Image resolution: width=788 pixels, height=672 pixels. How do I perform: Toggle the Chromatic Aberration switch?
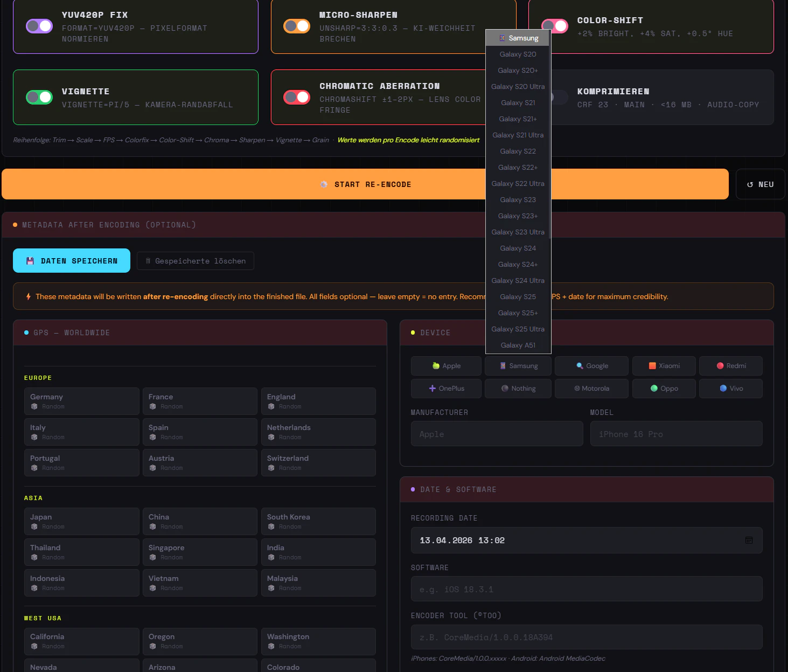(297, 97)
